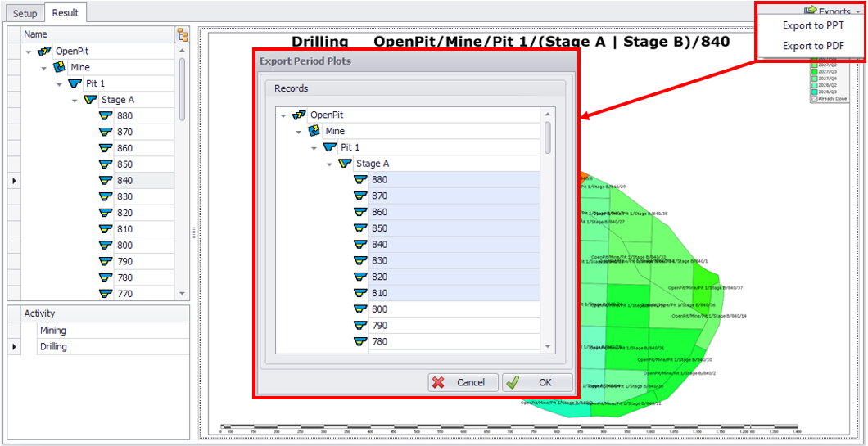Click the Activity column header
Screen dimensions: 868x446
point(105,313)
